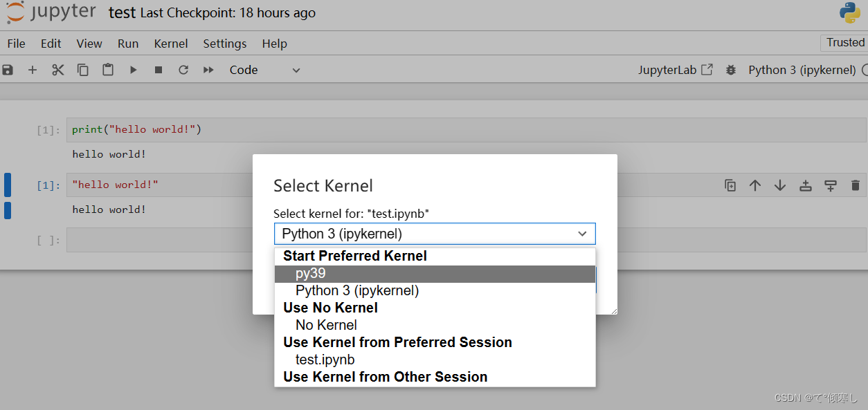Move the cell up with the arrow icon
Screen dimensions: 868x410
click(755, 185)
